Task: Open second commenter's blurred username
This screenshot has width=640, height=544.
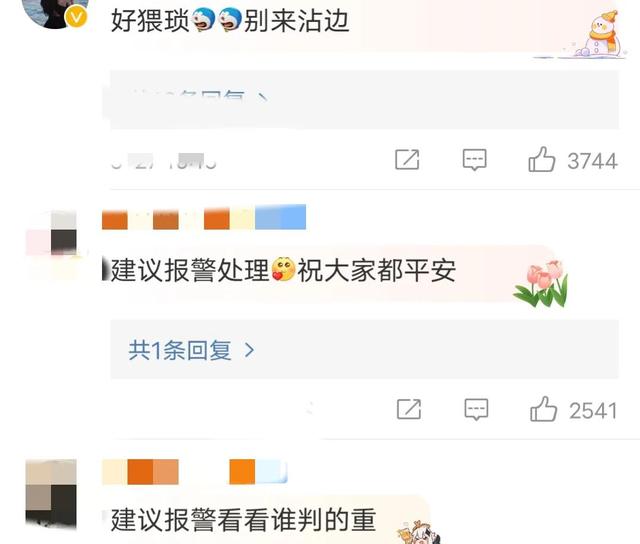Action: click(204, 217)
